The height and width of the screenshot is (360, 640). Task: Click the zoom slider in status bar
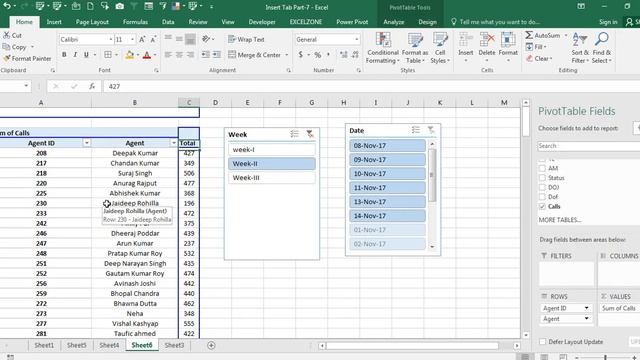[605, 358]
